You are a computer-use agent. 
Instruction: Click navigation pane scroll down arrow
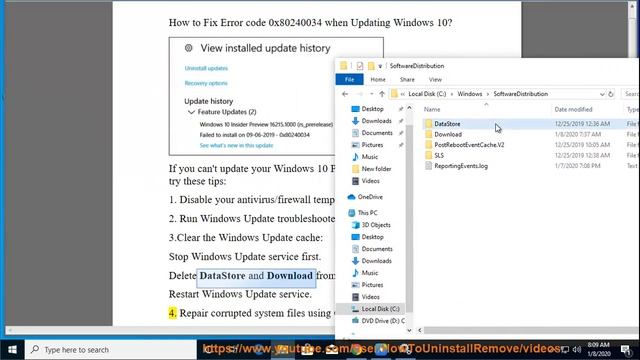[409, 330]
